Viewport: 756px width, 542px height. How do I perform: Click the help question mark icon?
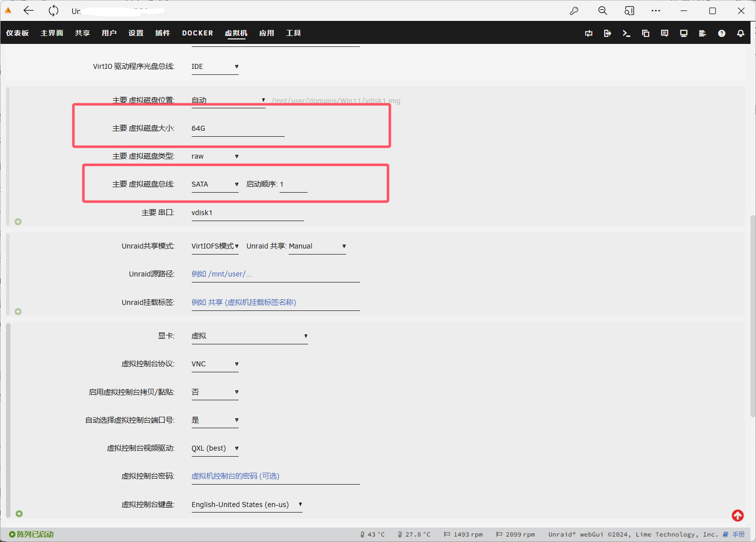722,33
